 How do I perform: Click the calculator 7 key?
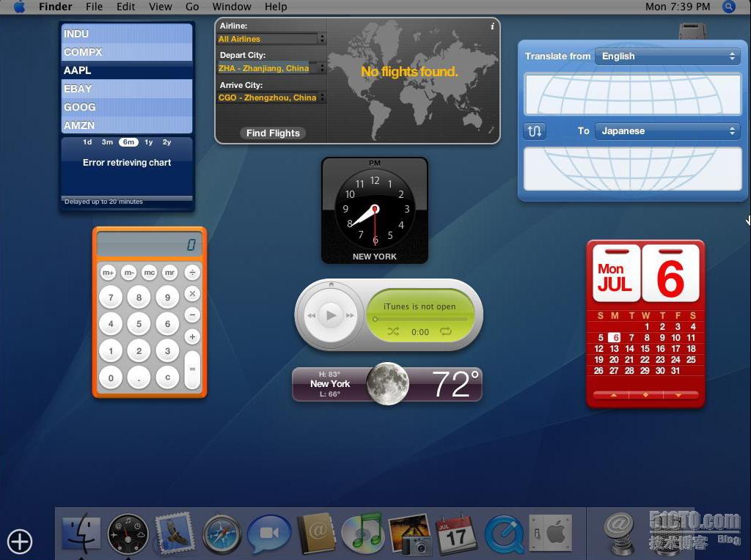(x=111, y=298)
